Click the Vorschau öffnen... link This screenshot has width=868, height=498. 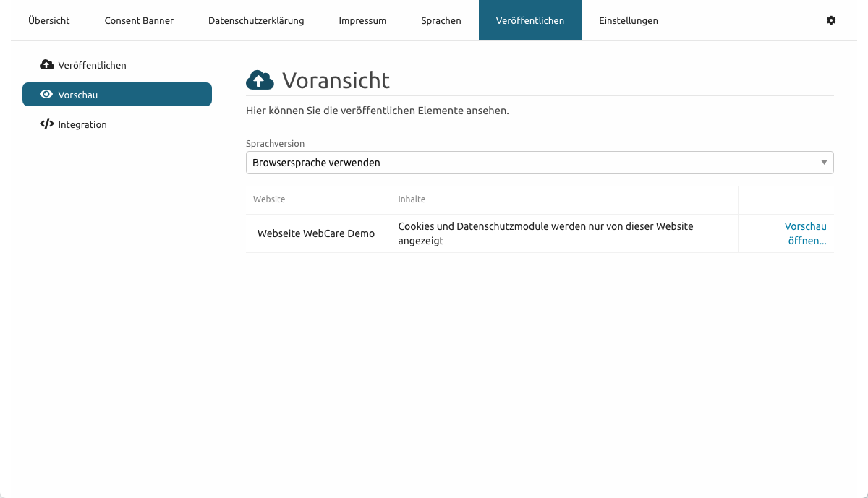[x=806, y=233]
